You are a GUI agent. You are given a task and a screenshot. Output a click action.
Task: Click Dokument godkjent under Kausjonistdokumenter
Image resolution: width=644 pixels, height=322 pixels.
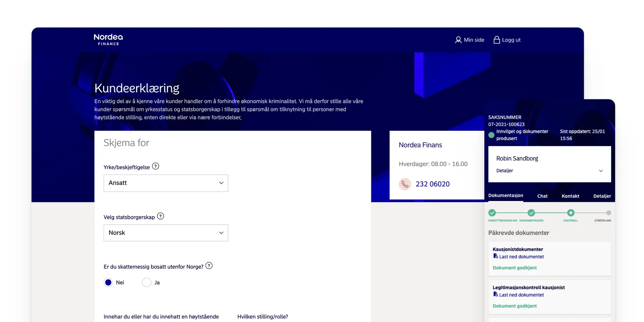(x=515, y=268)
